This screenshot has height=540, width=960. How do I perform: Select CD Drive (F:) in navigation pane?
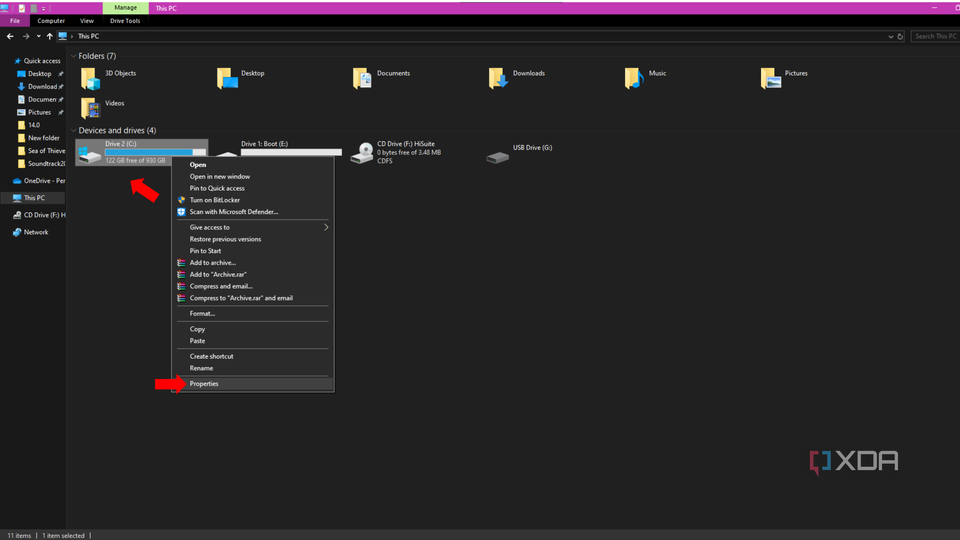[x=39, y=215]
